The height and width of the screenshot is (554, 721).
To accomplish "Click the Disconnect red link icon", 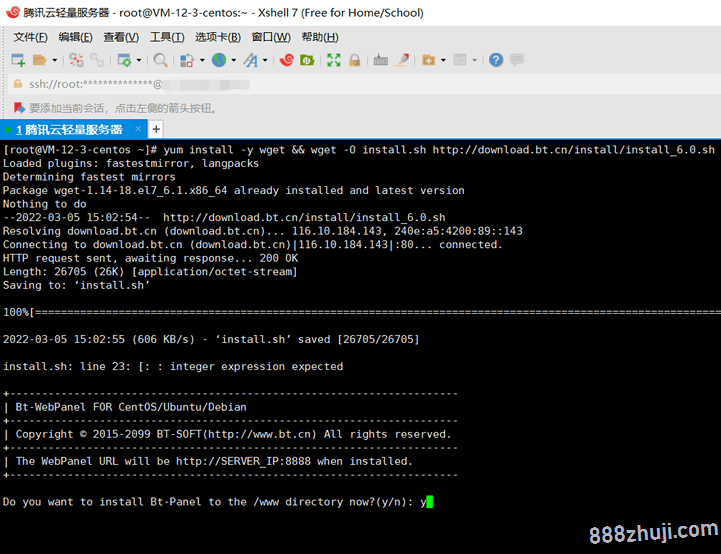I will (76, 60).
